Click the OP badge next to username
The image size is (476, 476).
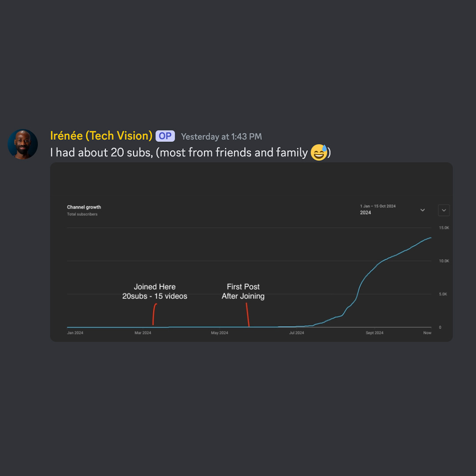pyautogui.click(x=165, y=136)
